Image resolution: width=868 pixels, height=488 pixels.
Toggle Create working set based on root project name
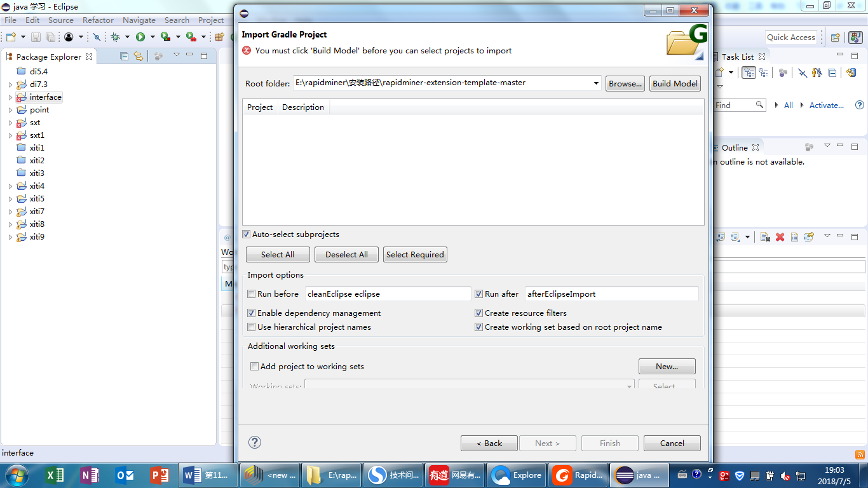tap(479, 327)
